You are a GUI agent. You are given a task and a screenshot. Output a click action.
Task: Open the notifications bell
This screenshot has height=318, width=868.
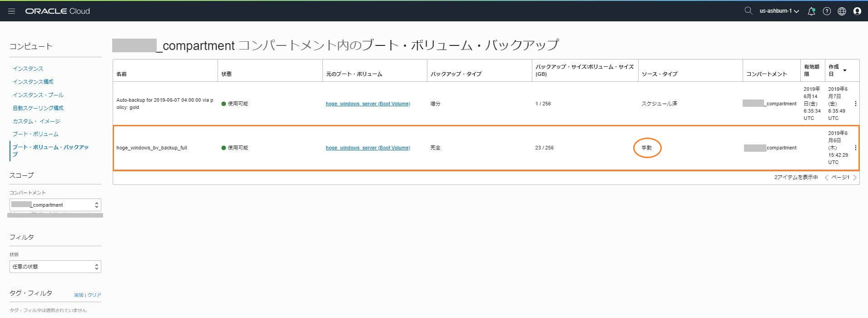click(x=811, y=11)
